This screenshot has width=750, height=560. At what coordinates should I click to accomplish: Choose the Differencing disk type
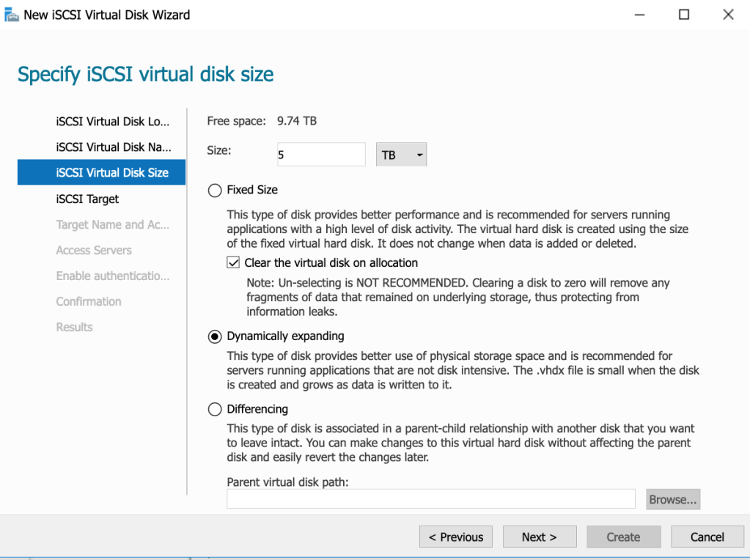tap(215, 409)
